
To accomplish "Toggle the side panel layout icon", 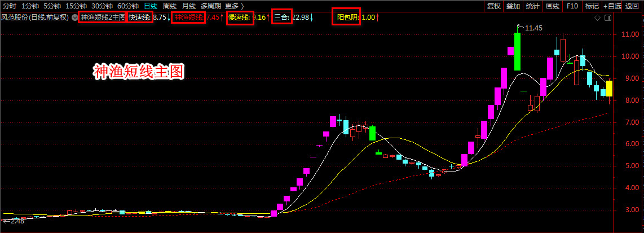I will click(607, 18).
